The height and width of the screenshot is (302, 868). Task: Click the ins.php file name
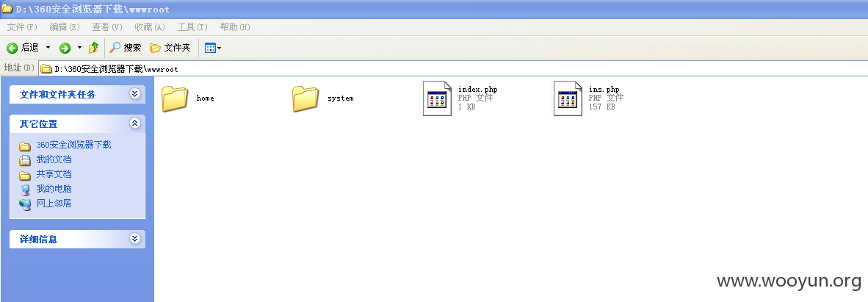click(x=604, y=89)
